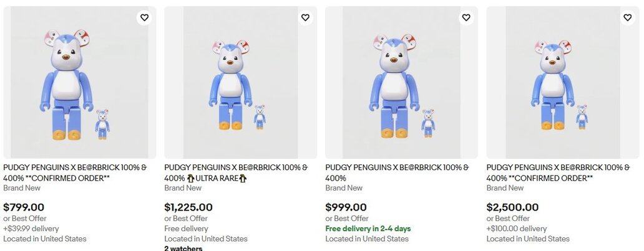Open the $799.00 CONFIRMED ORDER listing title
Screen dimensions: 644x251
tap(75, 173)
